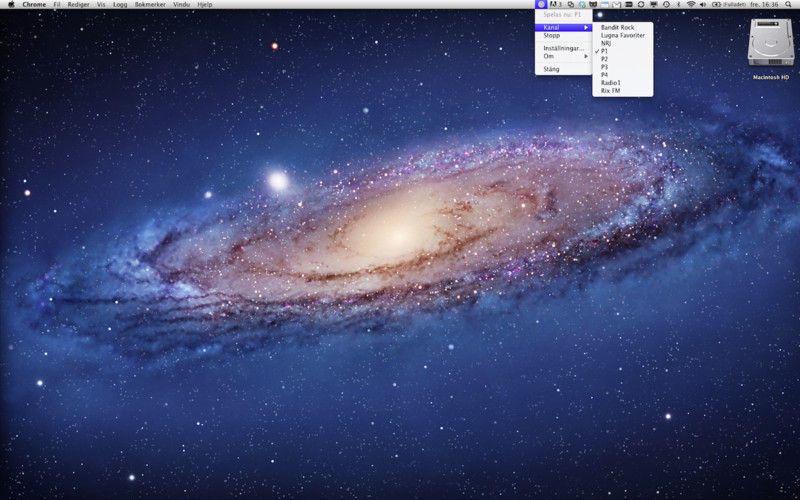Click the Bluetooth status icon
The image size is (800, 500).
[679, 4]
